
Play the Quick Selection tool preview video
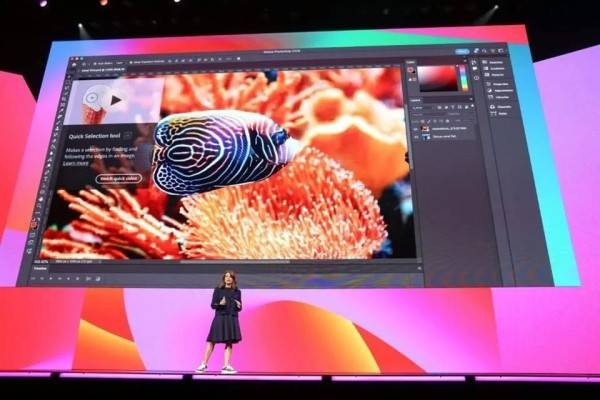(115, 100)
